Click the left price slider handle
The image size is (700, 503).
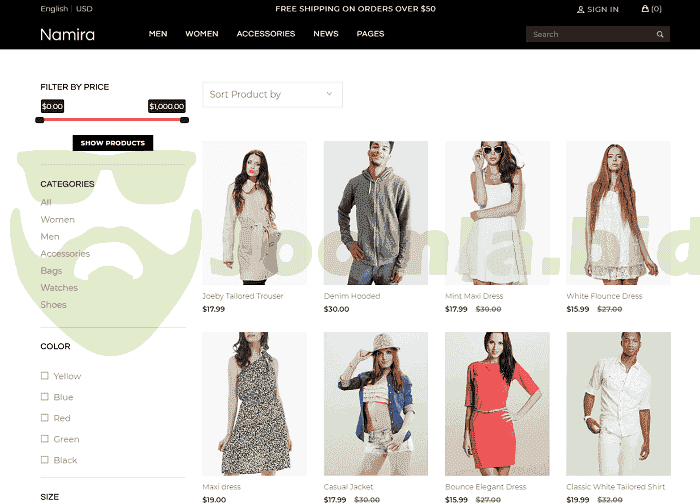point(40,120)
